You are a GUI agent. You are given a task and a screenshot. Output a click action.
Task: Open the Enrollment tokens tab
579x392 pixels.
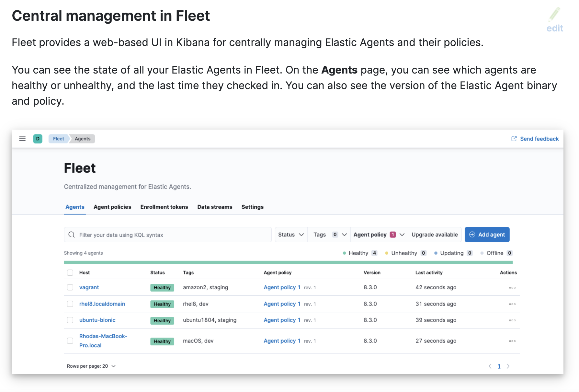pyautogui.click(x=164, y=207)
